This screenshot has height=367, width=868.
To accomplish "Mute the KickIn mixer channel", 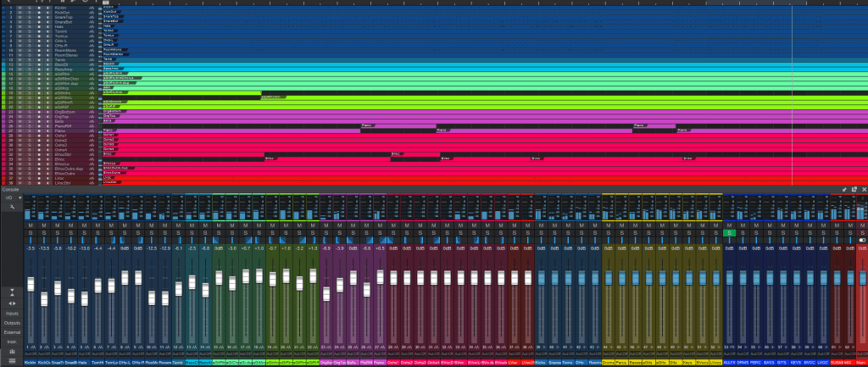I will (31, 226).
